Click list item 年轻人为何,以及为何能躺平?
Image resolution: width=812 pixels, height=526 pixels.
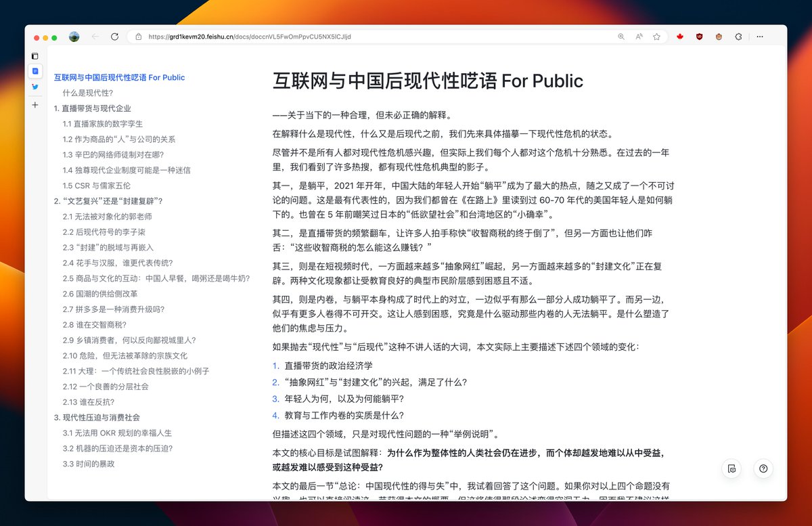coord(344,399)
